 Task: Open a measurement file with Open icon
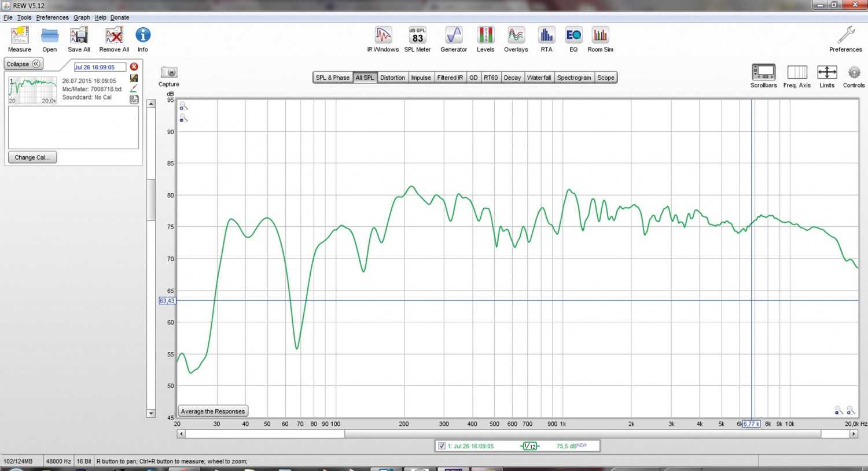coord(50,36)
